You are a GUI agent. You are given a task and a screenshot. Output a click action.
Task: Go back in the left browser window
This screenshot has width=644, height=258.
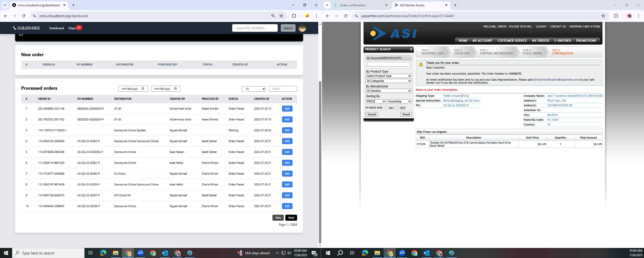click(6, 16)
